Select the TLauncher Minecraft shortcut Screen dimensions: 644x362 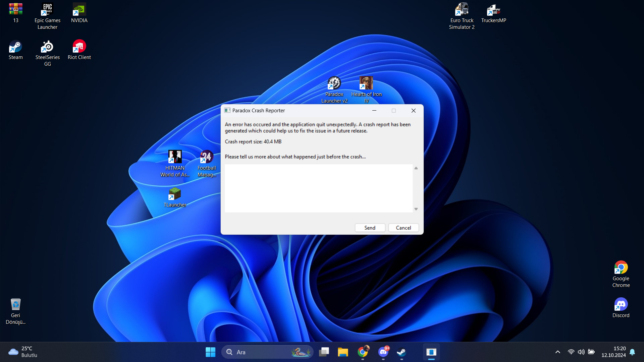pos(175,194)
